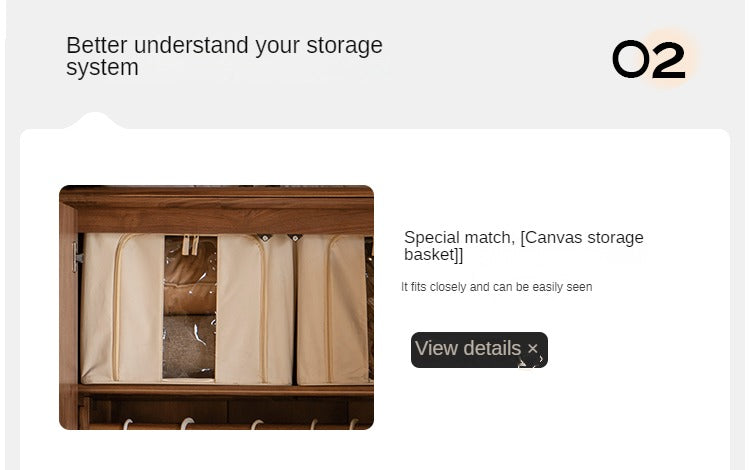750x470 pixels.
Task: Click the × icon in View details
Action: pyautogui.click(x=533, y=349)
